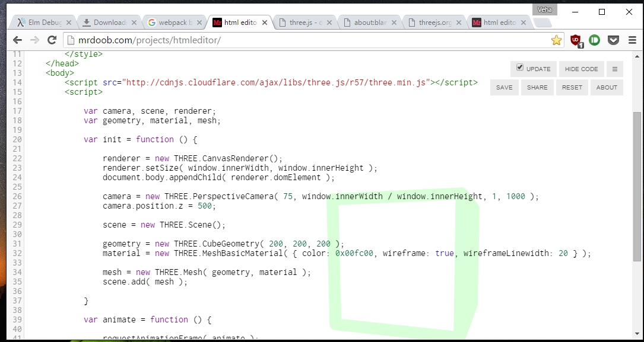Image resolution: width=644 pixels, height=342 pixels.
Task: Click the Veha profile button
Action: (x=545, y=9)
